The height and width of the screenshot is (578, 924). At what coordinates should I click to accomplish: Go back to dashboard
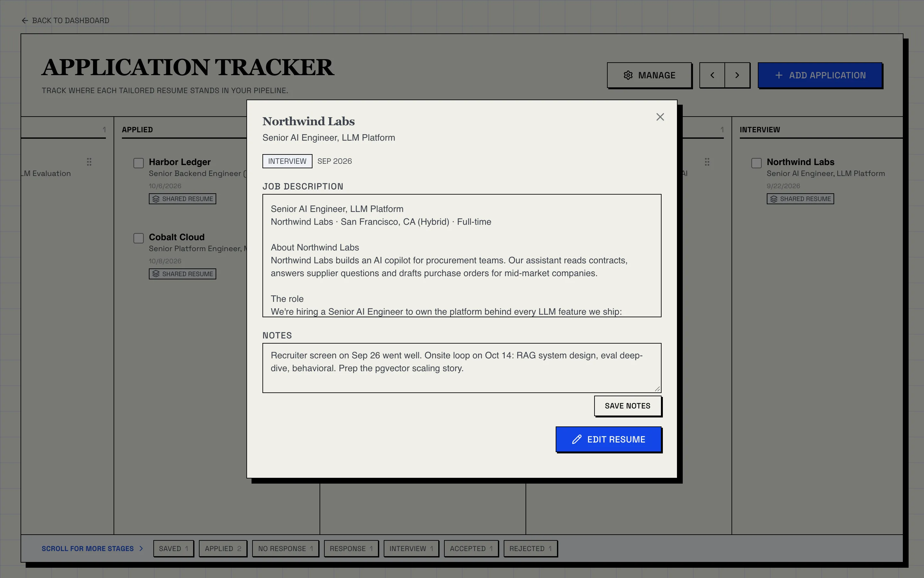pyautogui.click(x=65, y=21)
